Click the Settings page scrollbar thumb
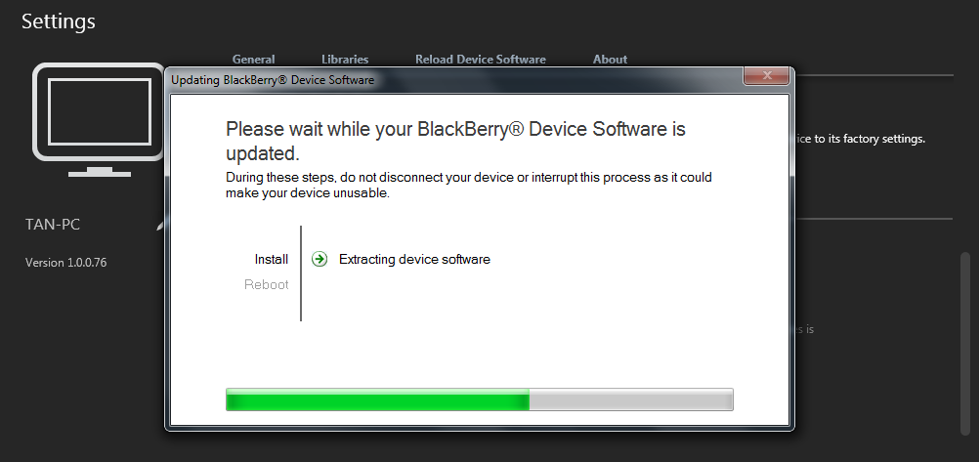This screenshot has width=980, height=462. [x=965, y=343]
